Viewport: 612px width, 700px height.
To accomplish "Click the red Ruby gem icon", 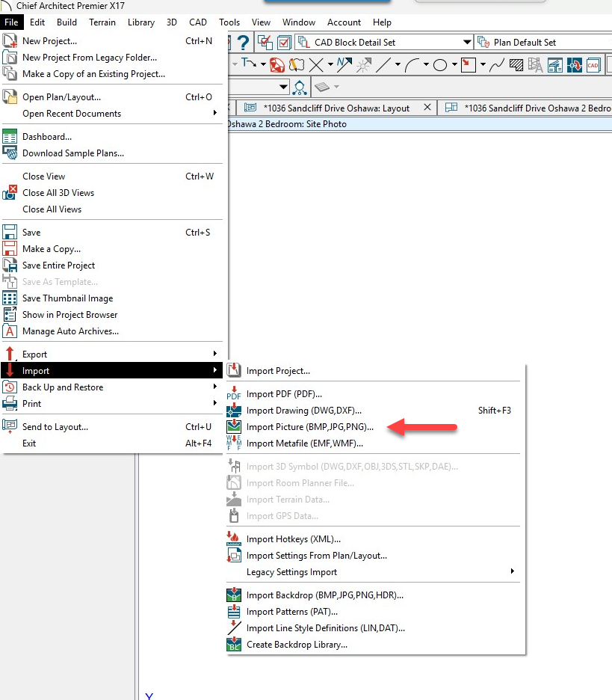I will point(277,65).
